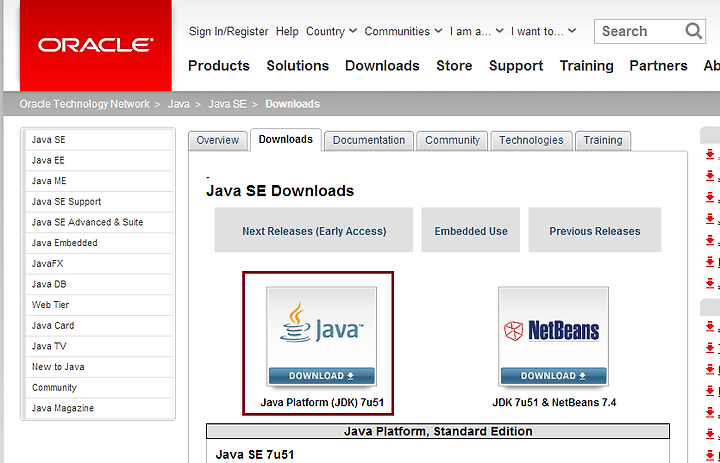Switch to the Training tab

603,141
